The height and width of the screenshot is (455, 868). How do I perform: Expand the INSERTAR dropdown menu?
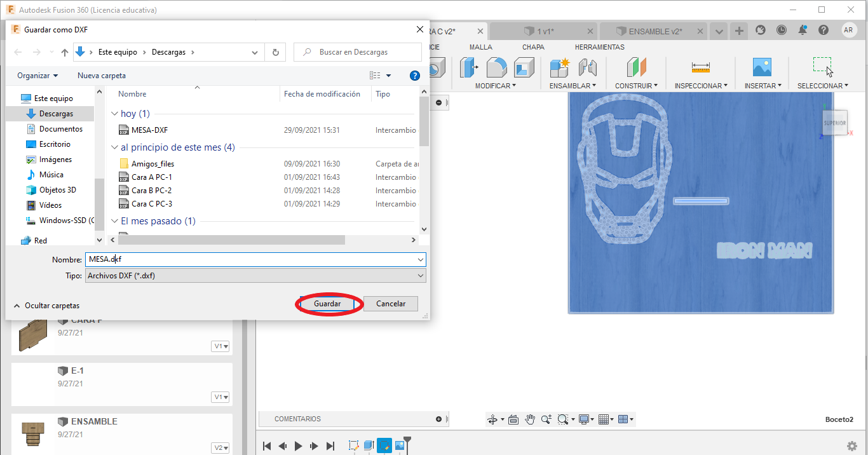[763, 86]
